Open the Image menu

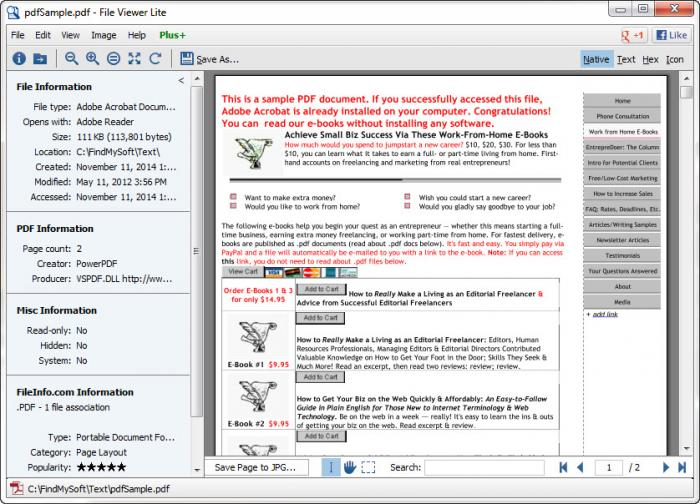103,35
